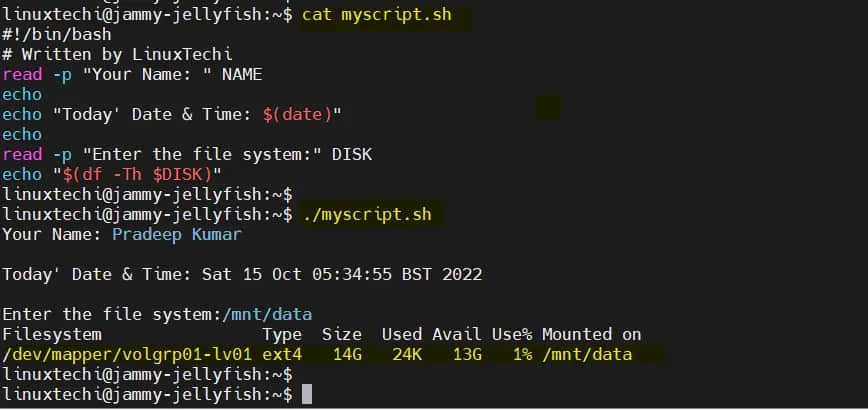Click the terminal cursor block at the last prompt

(307, 395)
